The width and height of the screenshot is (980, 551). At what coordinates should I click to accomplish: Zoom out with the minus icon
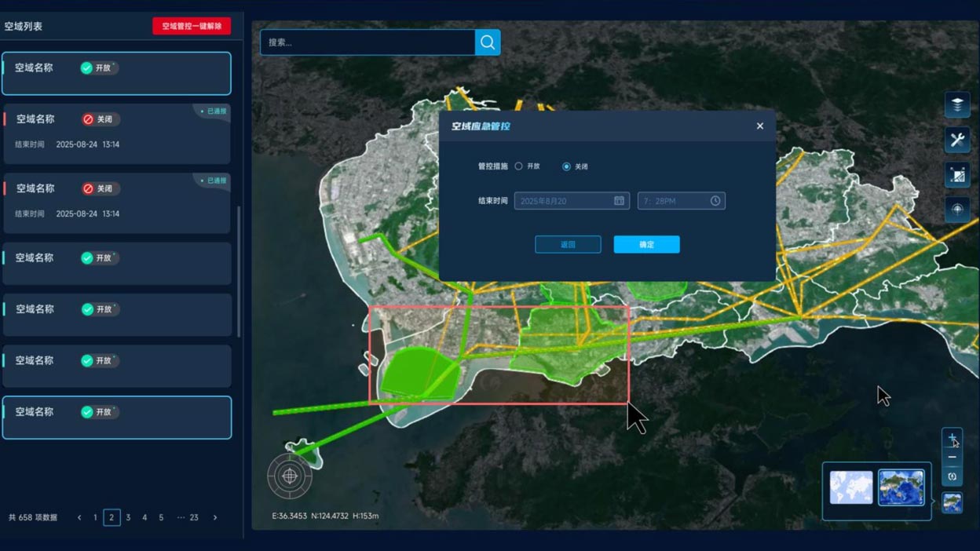click(953, 458)
